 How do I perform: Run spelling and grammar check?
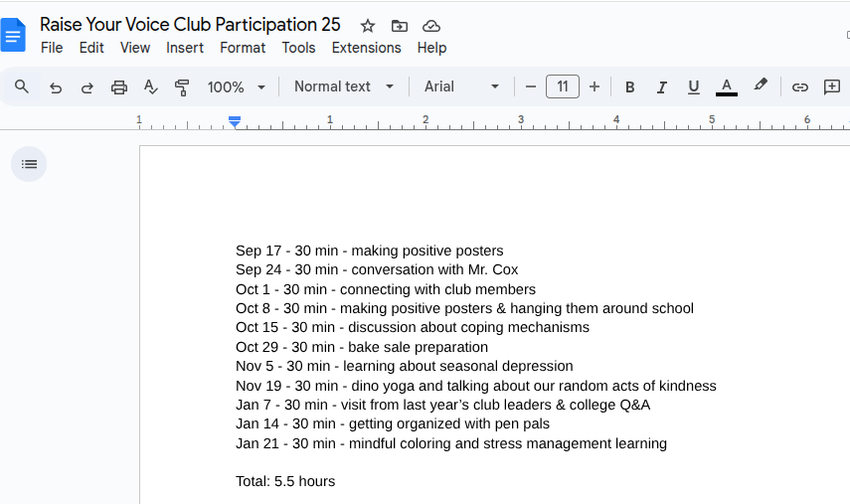coord(151,86)
